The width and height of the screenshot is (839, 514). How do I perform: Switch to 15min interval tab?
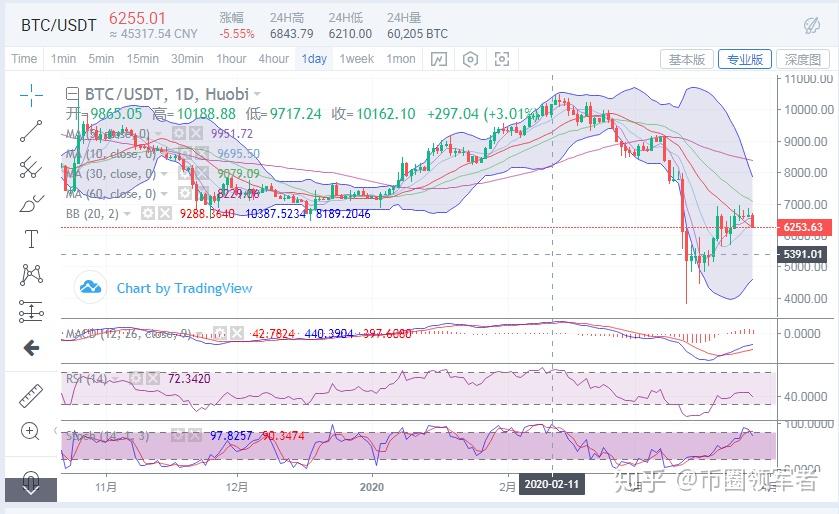click(x=142, y=59)
